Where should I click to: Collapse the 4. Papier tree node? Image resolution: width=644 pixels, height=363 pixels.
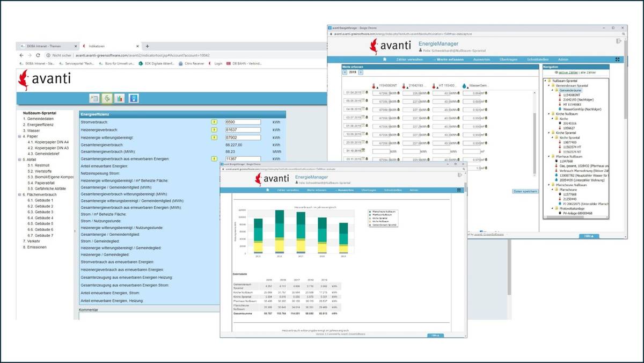click(19, 136)
